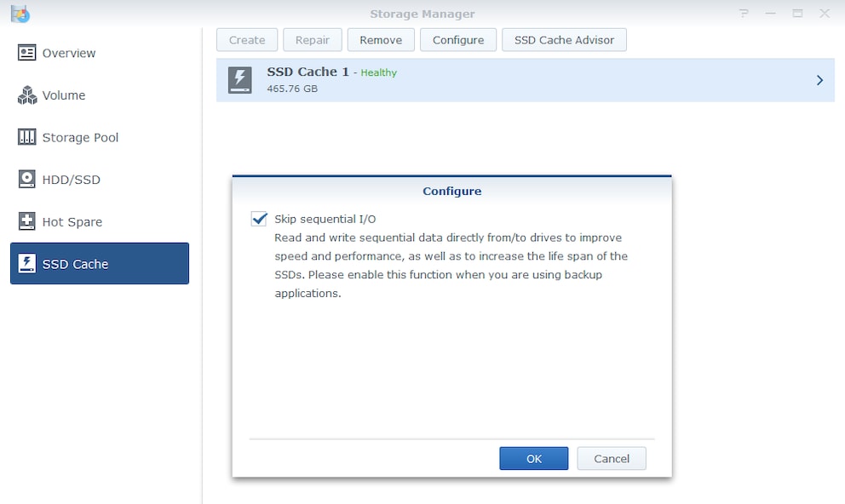Click the Skip sequential I/O label
Image resolution: width=845 pixels, height=504 pixels.
(x=325, y=219)
